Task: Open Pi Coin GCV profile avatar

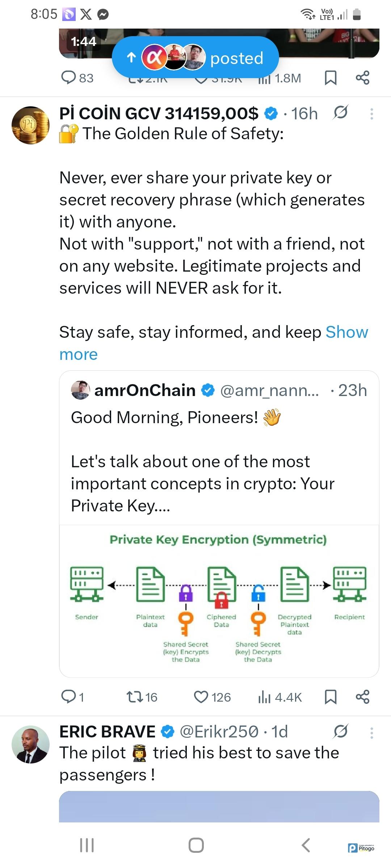Action: tap(30, 125)
